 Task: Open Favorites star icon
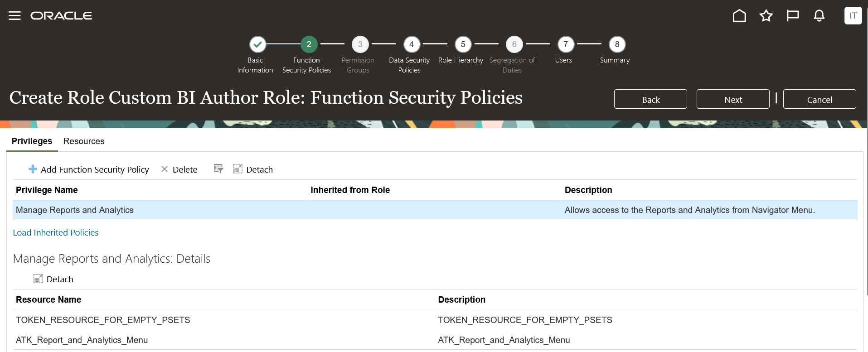click(x=766, y=16)
